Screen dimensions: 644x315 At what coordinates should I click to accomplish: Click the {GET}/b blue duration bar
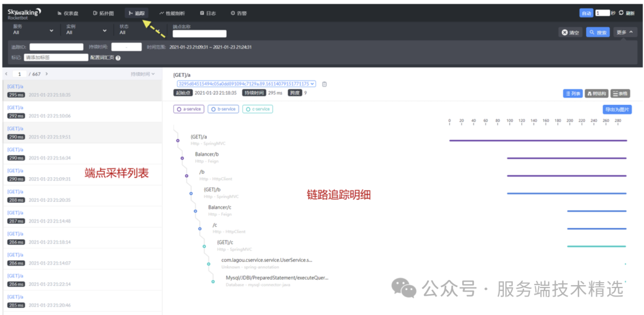(567, 193)
